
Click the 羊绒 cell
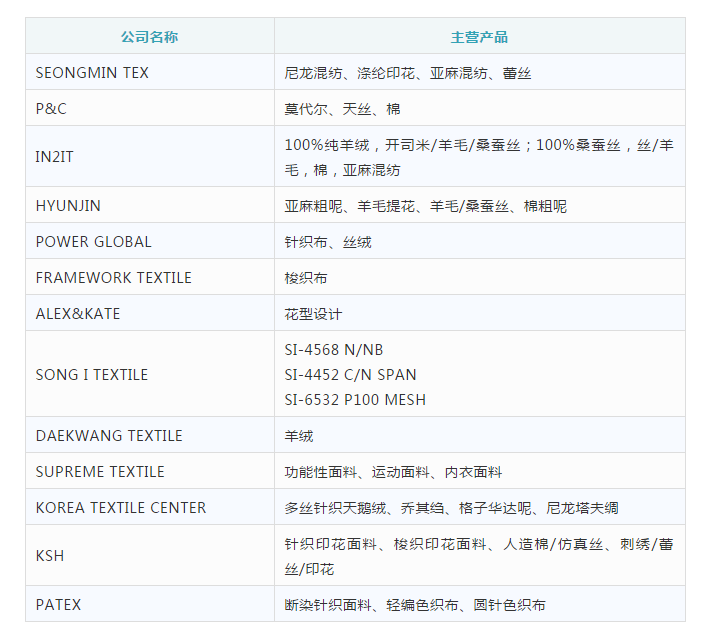[x=479, y=435]
